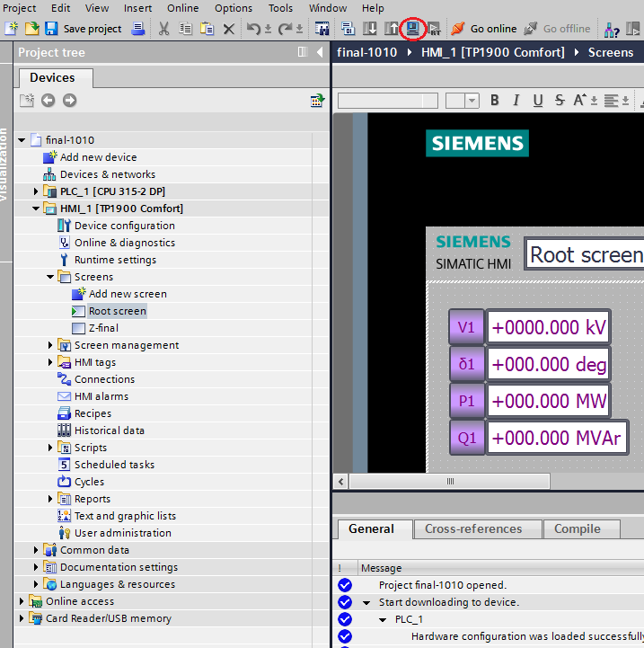This screenshot has width=644, height=648.
Task: Open the Edit menu
Action: pos(61,8)
